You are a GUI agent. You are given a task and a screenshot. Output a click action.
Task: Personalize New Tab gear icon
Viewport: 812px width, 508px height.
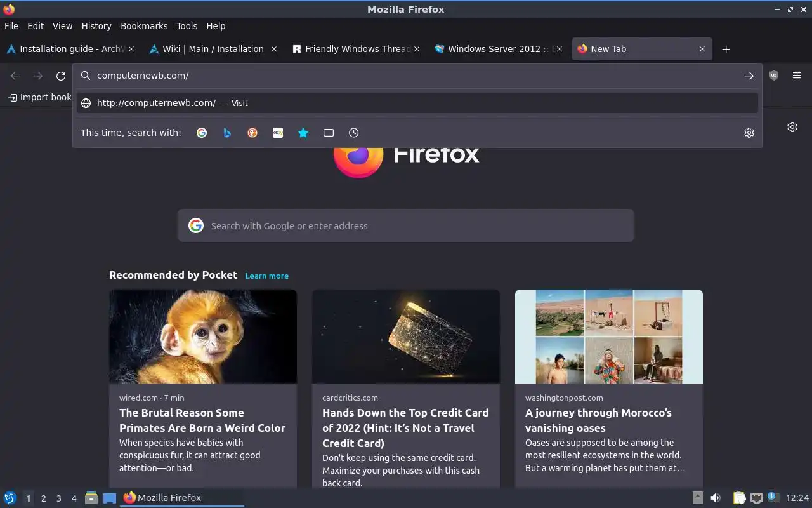point(792,127)
